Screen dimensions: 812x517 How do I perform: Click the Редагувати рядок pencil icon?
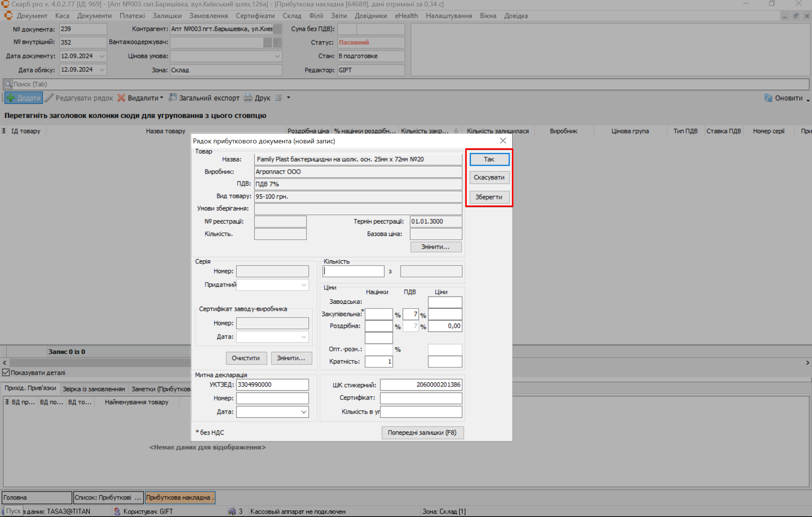pyautogui.click(x=49, y=98)
